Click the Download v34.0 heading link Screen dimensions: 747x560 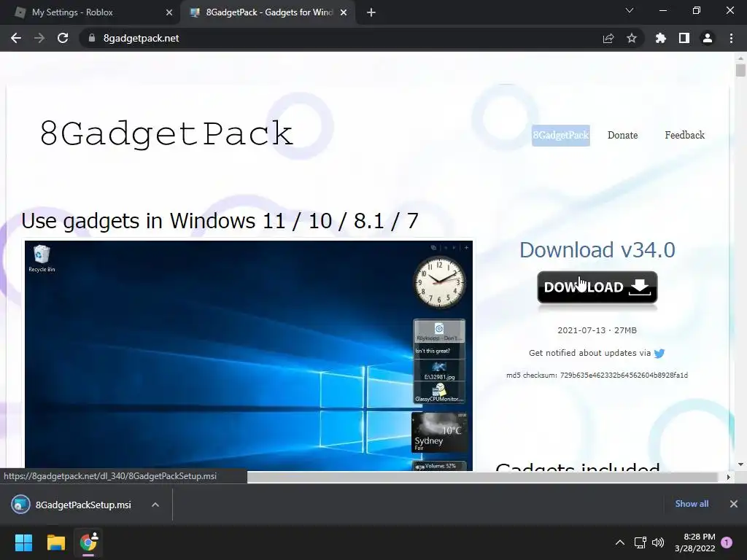(597, 250)
